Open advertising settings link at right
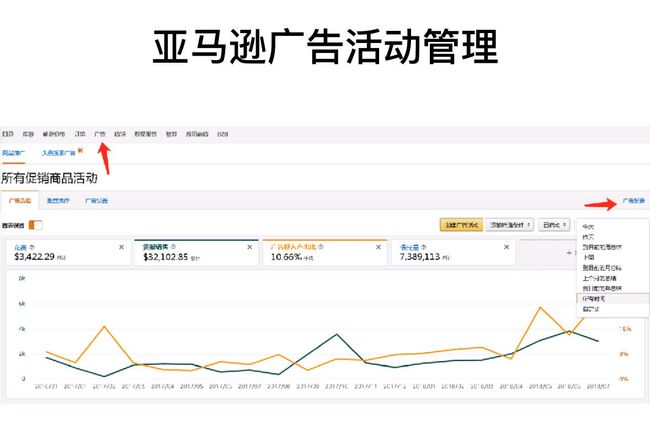650x441 pixels. [634, 201]
